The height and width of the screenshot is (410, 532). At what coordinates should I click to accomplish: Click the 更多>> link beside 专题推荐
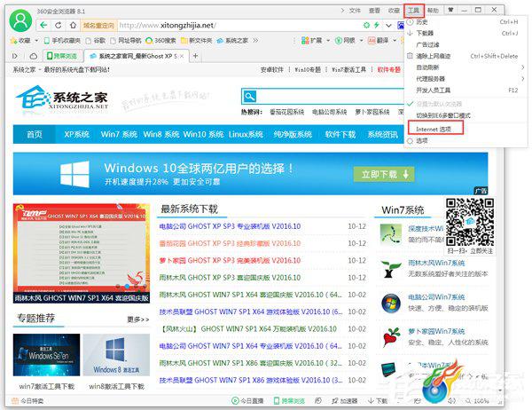(137, 319)
